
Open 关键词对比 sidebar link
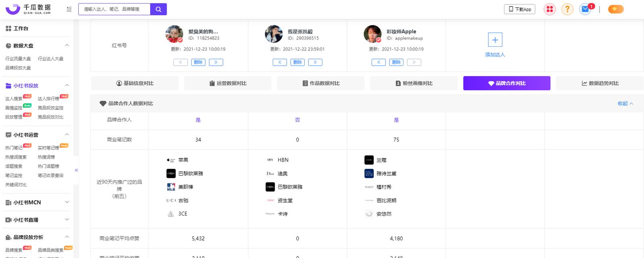[16, 185]
